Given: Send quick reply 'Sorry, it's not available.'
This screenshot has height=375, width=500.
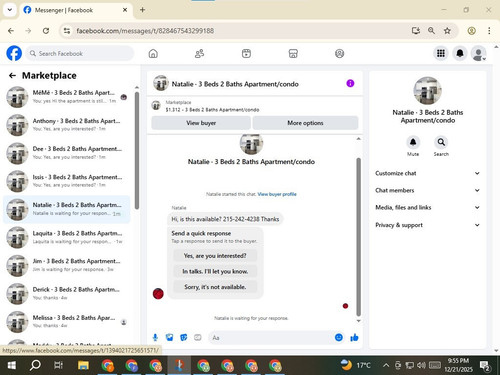Looking at the screenshot, I should click(215, 287).
